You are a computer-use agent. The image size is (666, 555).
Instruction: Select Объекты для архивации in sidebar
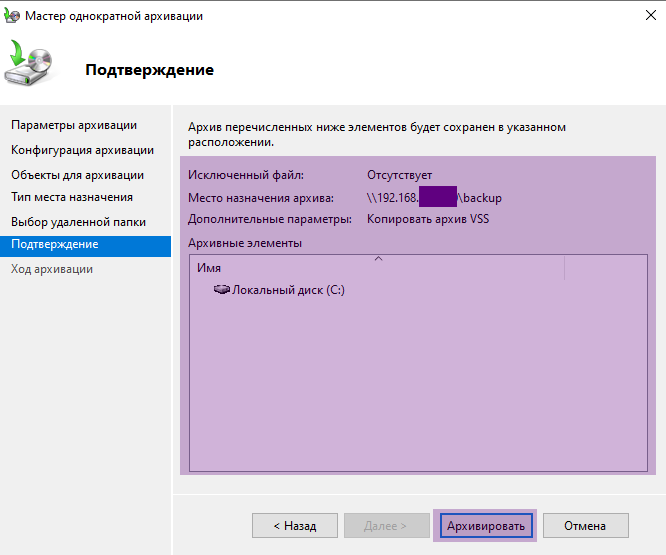tap(77, 175)
